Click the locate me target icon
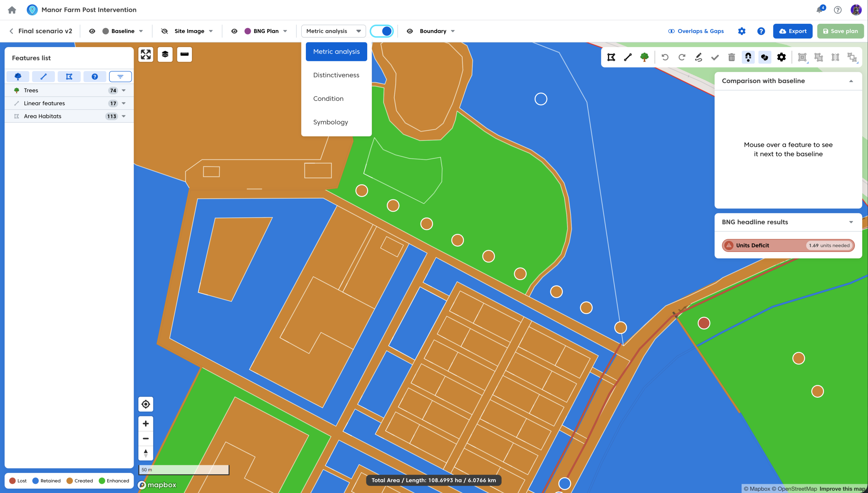 (x=146, y=404)
